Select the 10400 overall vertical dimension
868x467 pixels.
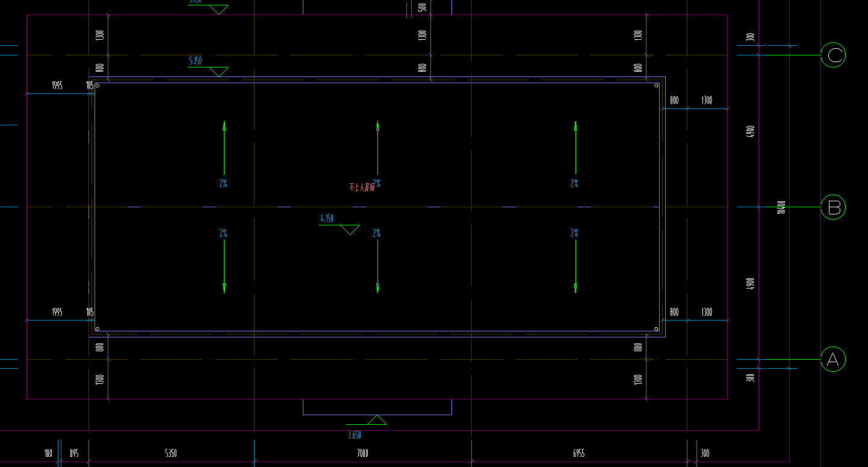point(781,207)
